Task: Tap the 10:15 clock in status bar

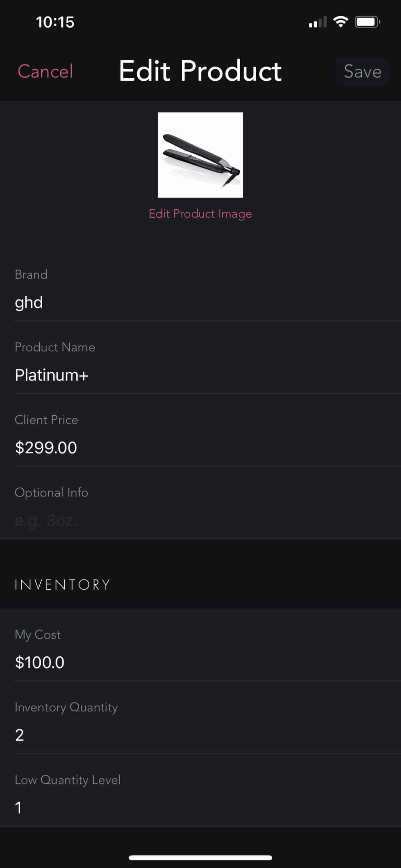Action: coord(55,22)
